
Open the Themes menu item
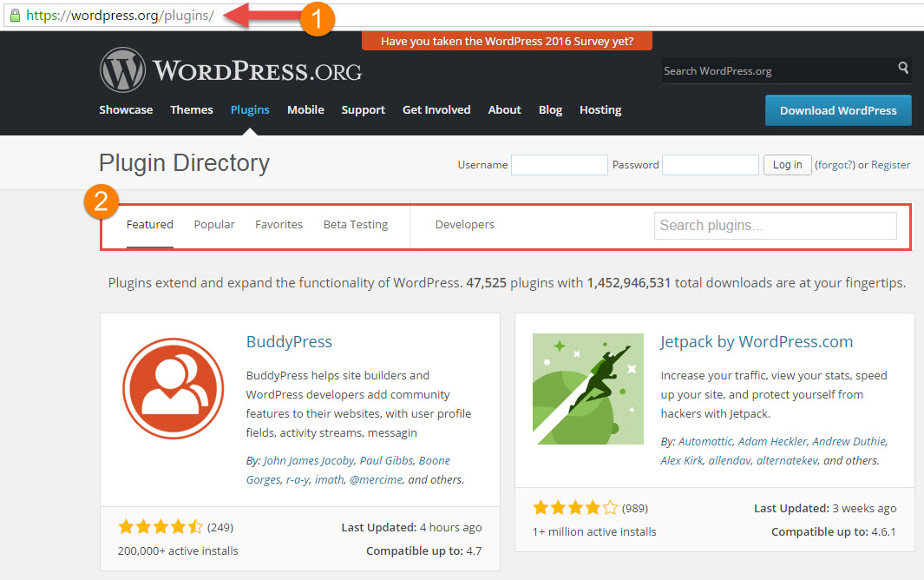pyautogui.click(x=191, y=109)
